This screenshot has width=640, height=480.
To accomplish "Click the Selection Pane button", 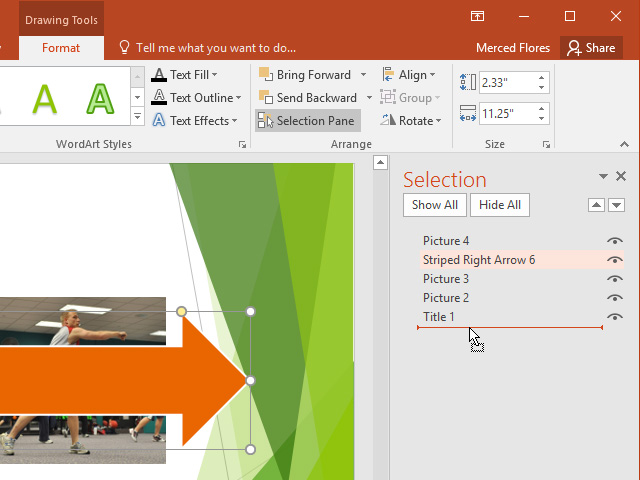I will point(306,121).
